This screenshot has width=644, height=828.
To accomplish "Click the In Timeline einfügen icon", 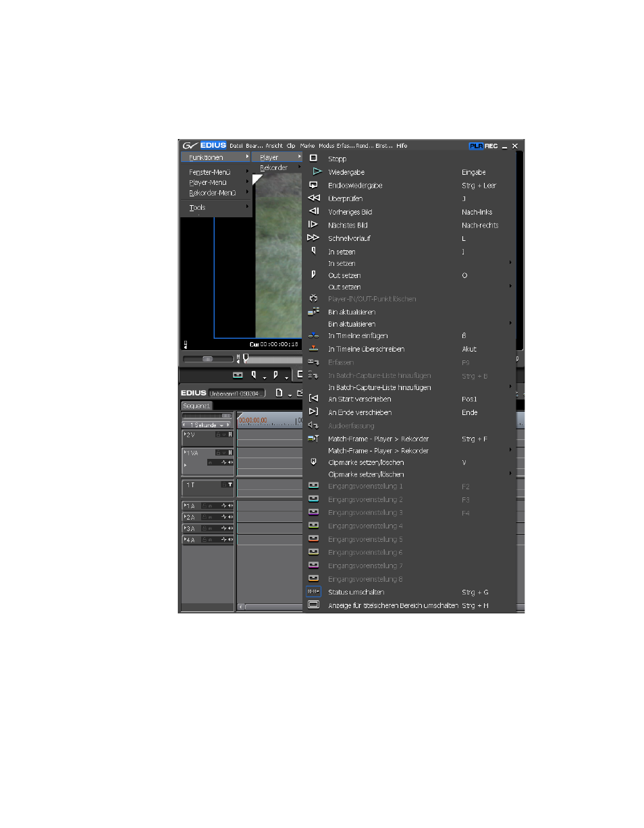I will (x=313, y=335).
